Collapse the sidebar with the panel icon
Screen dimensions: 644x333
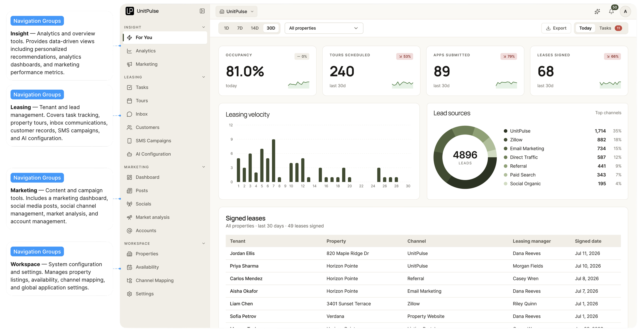(202, 11)
